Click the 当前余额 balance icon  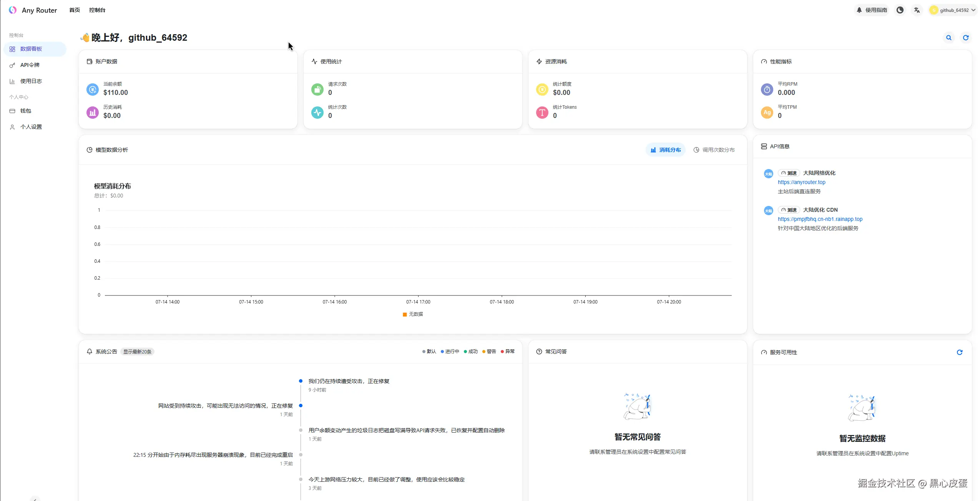pos(93,90)
